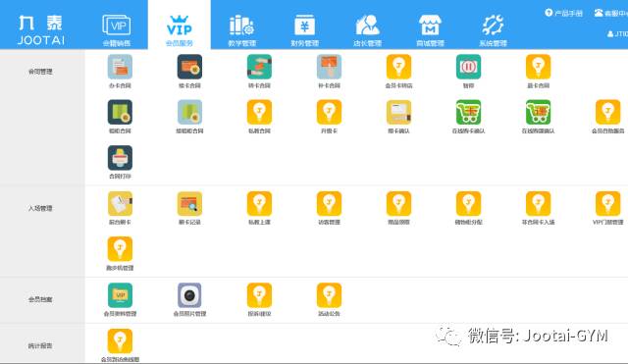This screenshot has height=364, width=628.
Task: Open 储物柜分配 lightbulb icon
Action: tap(468, 204)
